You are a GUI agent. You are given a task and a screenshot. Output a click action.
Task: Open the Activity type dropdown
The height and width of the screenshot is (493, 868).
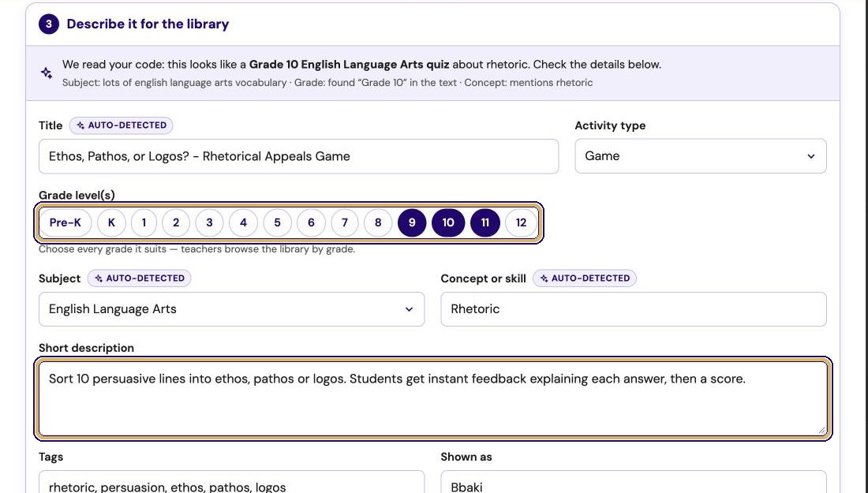coord(700,156)
